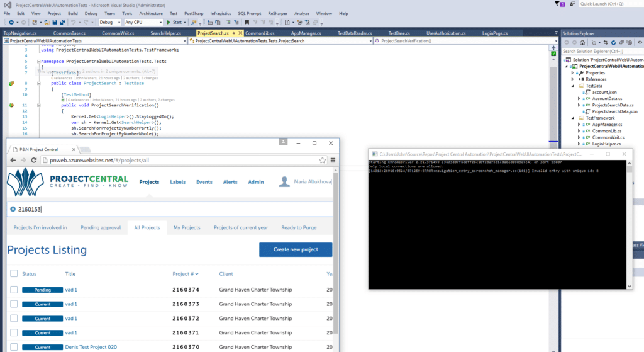Select the Pending approval tab
This screenshot has width=644, height=352.
pyautogui.click(x=101, y=227)
